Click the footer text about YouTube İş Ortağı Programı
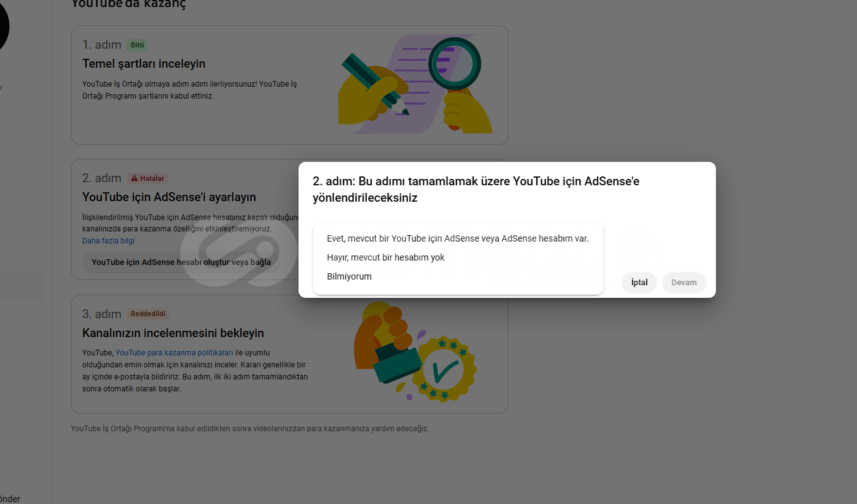The width and height of the screenshot is (857, 504). pyautogui.click(x=250, y=429)
